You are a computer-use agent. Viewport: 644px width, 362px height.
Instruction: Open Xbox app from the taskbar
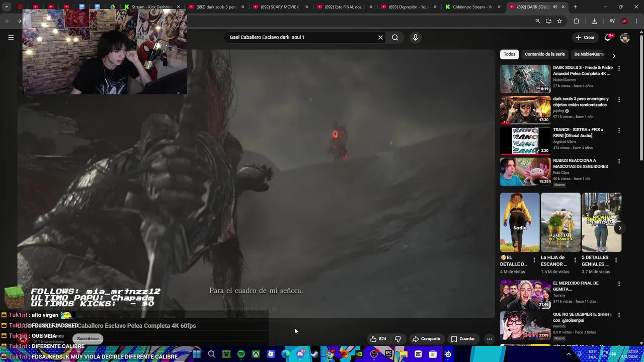tap(256, 354)
